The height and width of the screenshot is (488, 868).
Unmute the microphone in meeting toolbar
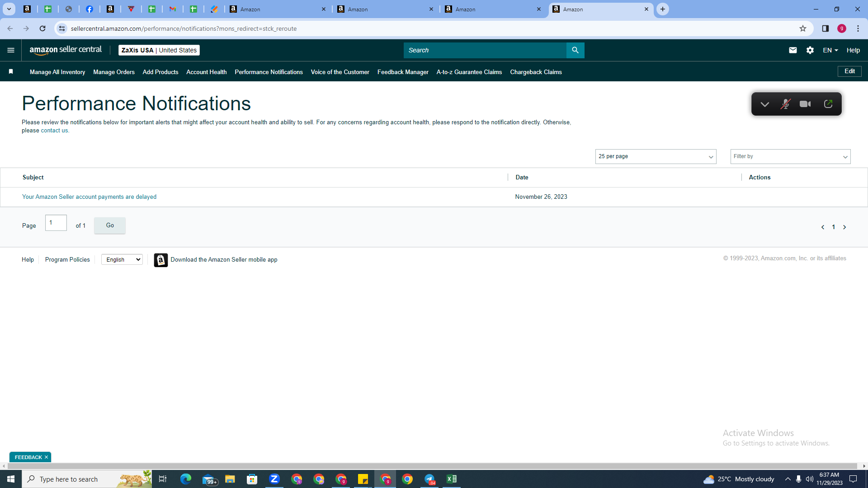click(x=786, y=104)
